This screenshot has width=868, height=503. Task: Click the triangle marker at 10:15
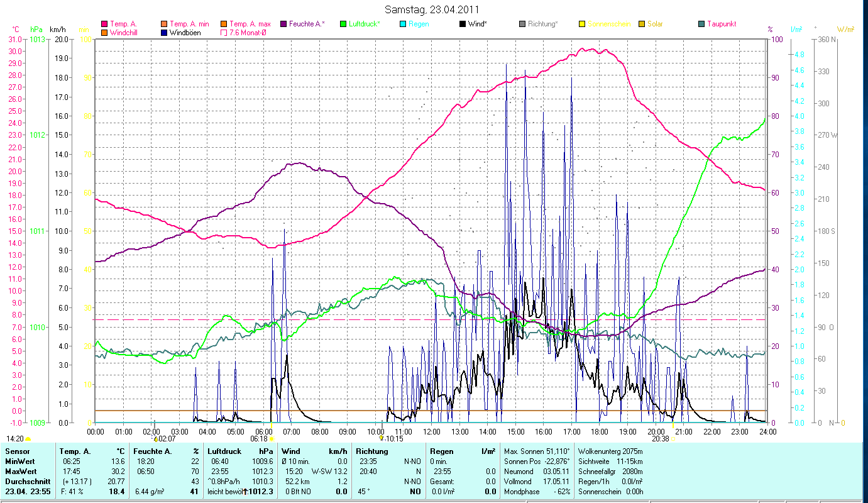[381, 438]
